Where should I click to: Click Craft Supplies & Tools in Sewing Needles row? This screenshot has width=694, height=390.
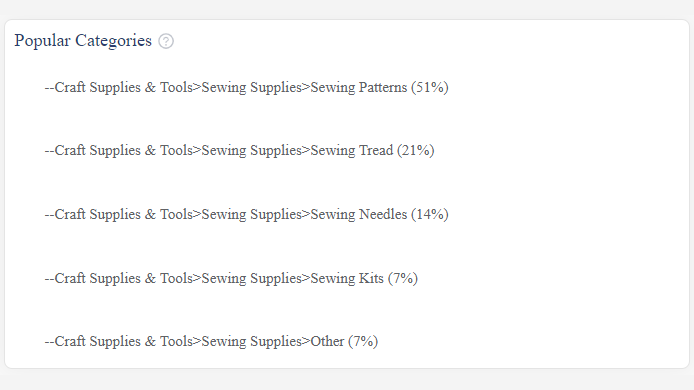tap(124, 214)
